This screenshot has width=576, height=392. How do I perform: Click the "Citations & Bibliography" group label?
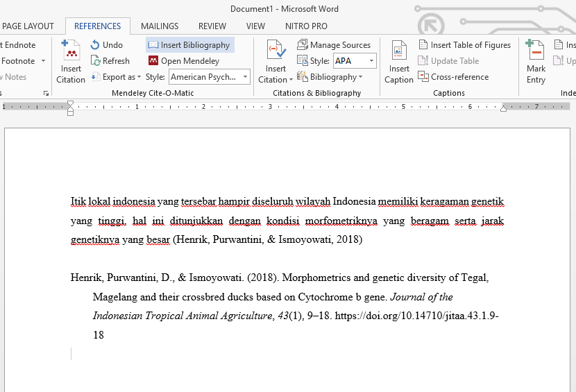point(316,93)
